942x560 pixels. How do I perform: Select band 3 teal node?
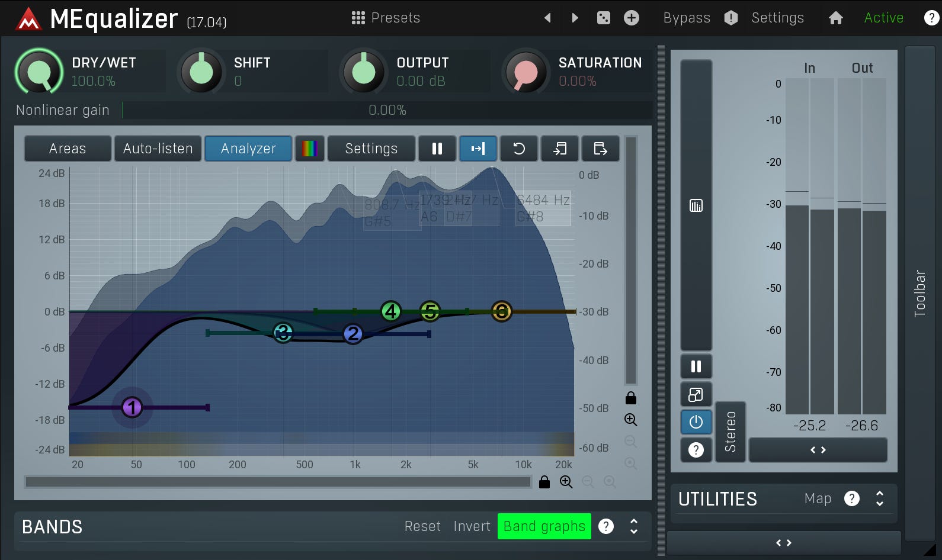point(283,333)
